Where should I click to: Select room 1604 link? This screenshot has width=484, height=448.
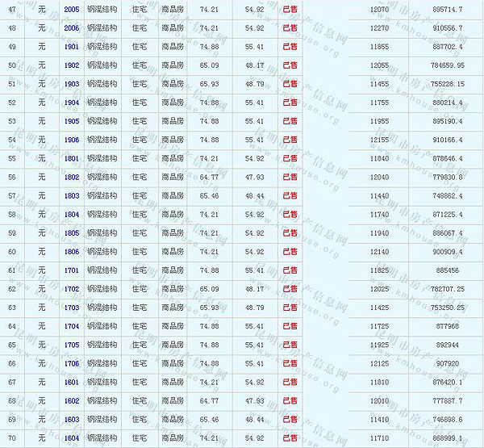click(x=72, y=438)
